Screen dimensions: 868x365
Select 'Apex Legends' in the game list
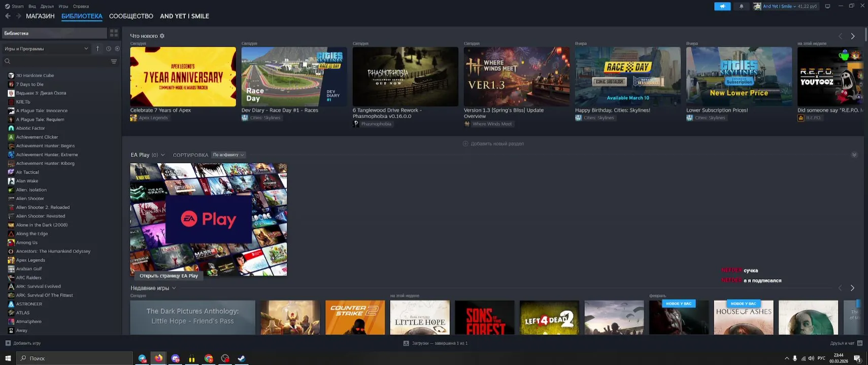pyautogui.click(x=30, y=260)
